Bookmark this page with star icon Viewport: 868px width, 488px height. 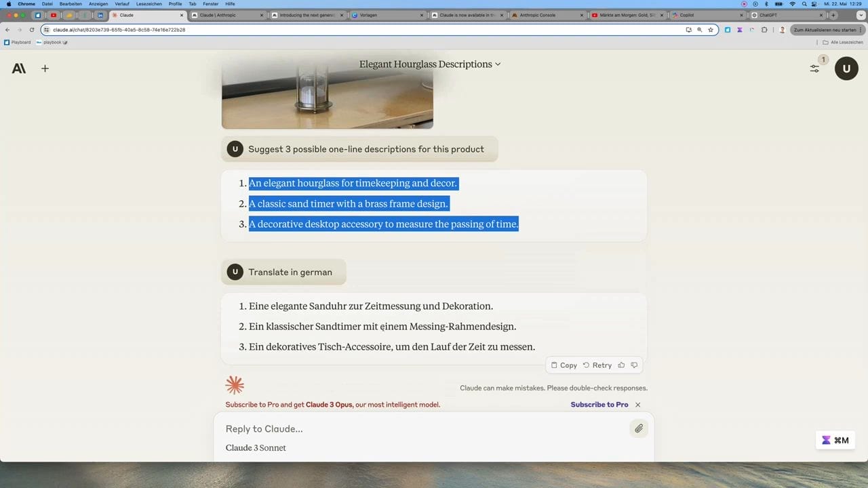[711, 30]
